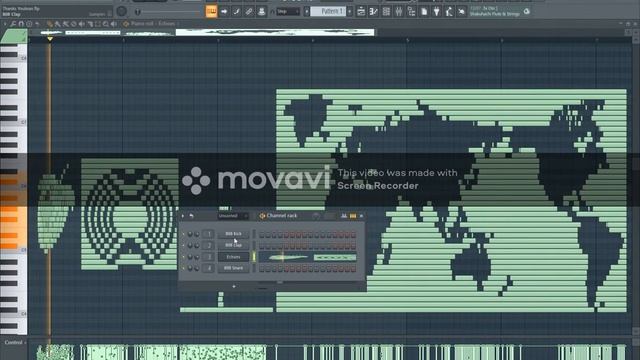Click the tempo tapper icon in the top toolbar
This screenshot has height=360, width=640.
[x=449, y=12]
